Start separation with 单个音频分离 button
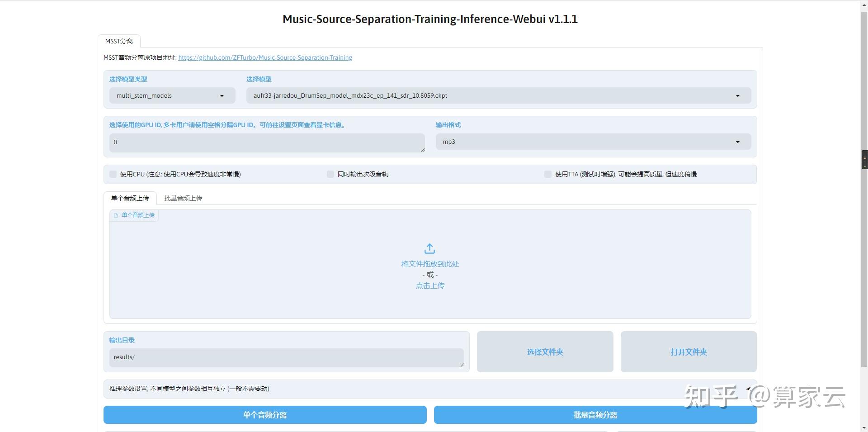 pos(264,414)
